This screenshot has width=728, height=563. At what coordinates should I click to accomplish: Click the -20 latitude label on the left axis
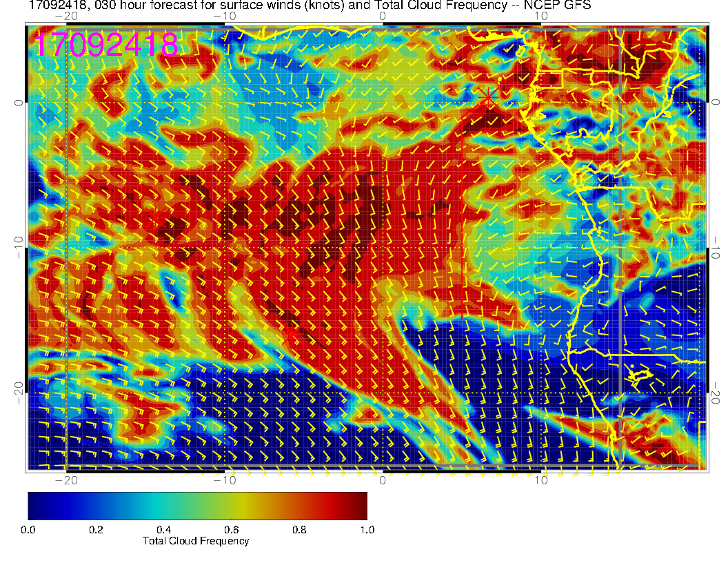[x=19, y=393]
